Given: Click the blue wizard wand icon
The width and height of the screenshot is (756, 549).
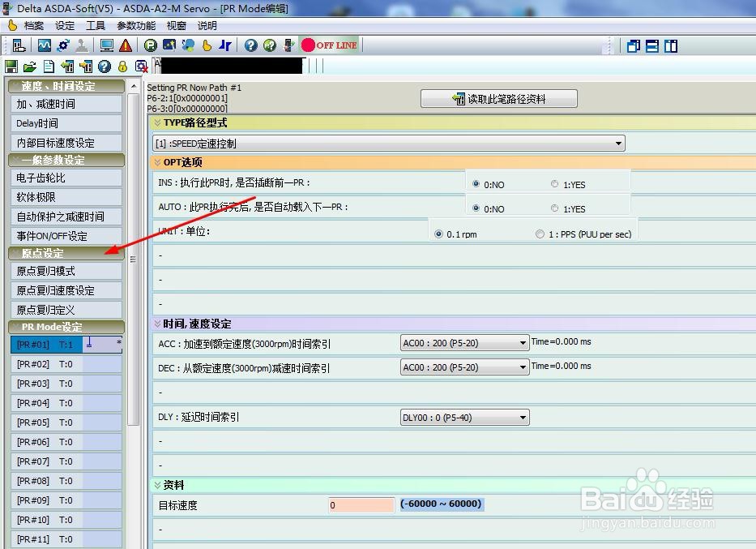Looking at the screenshot, I should click(x=169, y=46).
